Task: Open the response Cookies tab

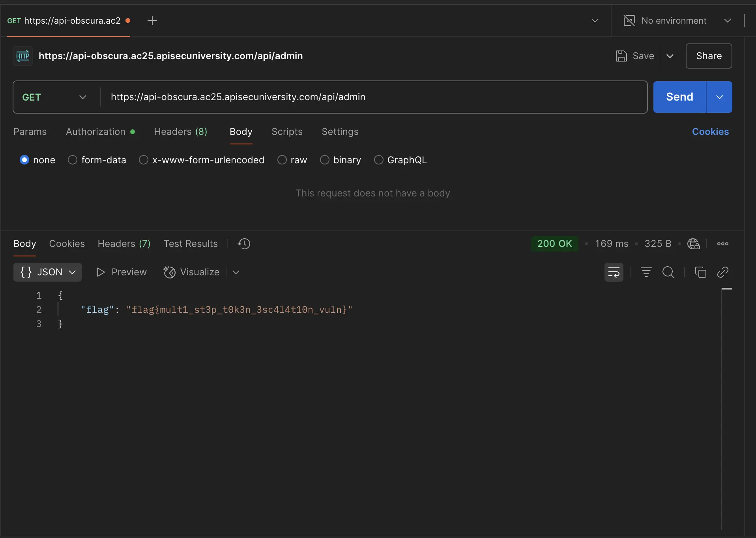Action: 67,244
